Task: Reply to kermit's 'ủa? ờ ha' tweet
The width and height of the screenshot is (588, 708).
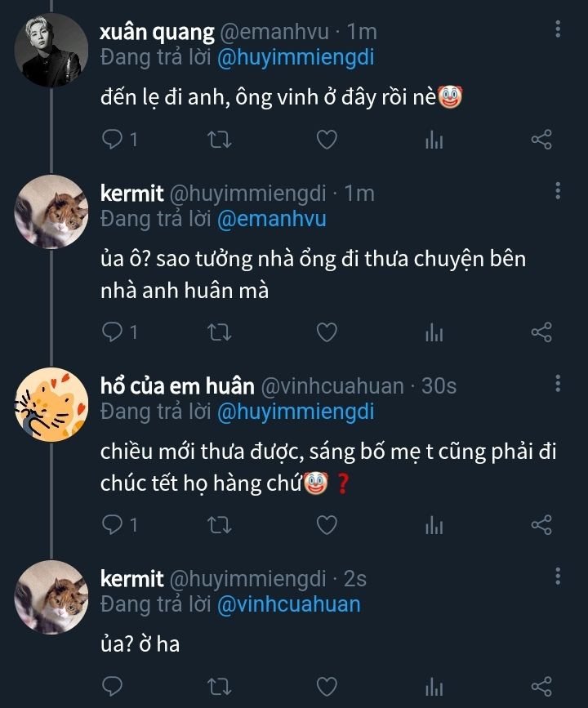Action: 112,685
